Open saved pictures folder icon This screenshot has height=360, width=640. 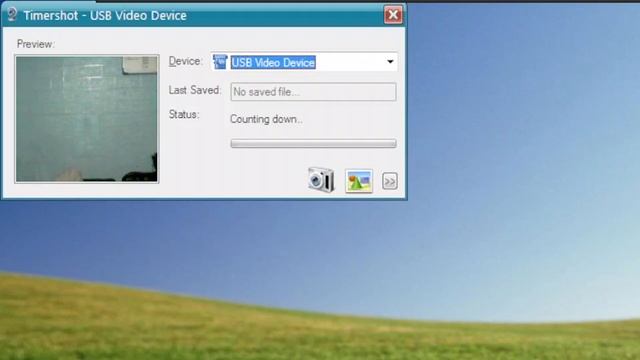click(x=359, y=181)
